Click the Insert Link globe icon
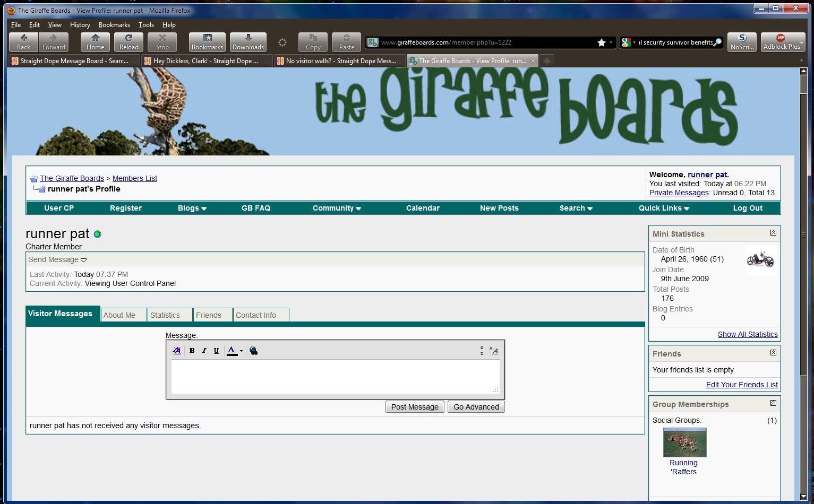This screenshot has width=814, height=504. [254, 350]
